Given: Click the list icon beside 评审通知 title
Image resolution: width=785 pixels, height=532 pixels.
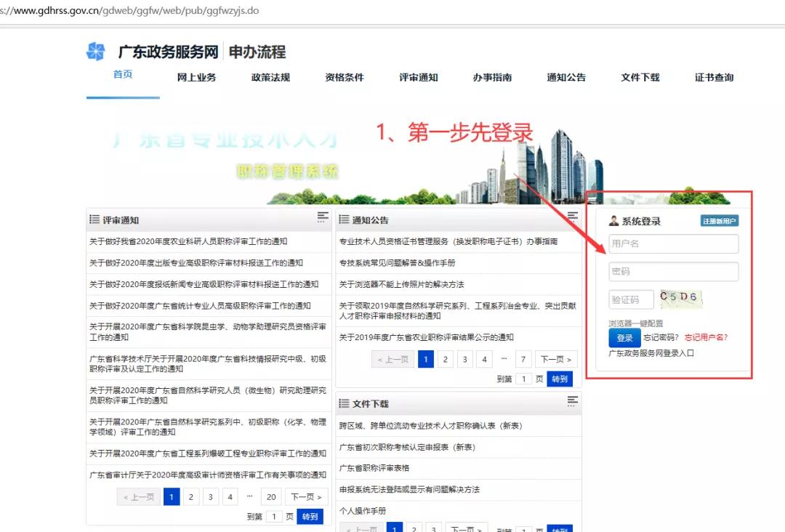Looking at the screenshot, I should [x=94, y=219].
